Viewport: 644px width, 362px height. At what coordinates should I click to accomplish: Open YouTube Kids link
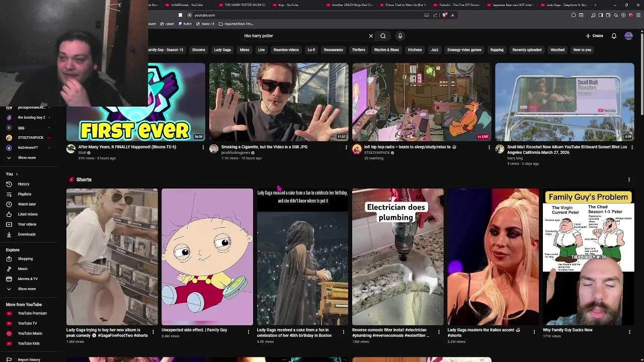pyautogui.click(x=29, y=343)
